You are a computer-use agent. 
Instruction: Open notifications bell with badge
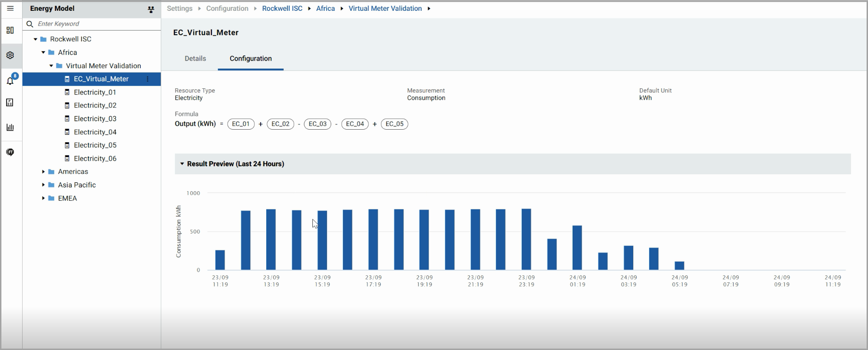(10, 80)
